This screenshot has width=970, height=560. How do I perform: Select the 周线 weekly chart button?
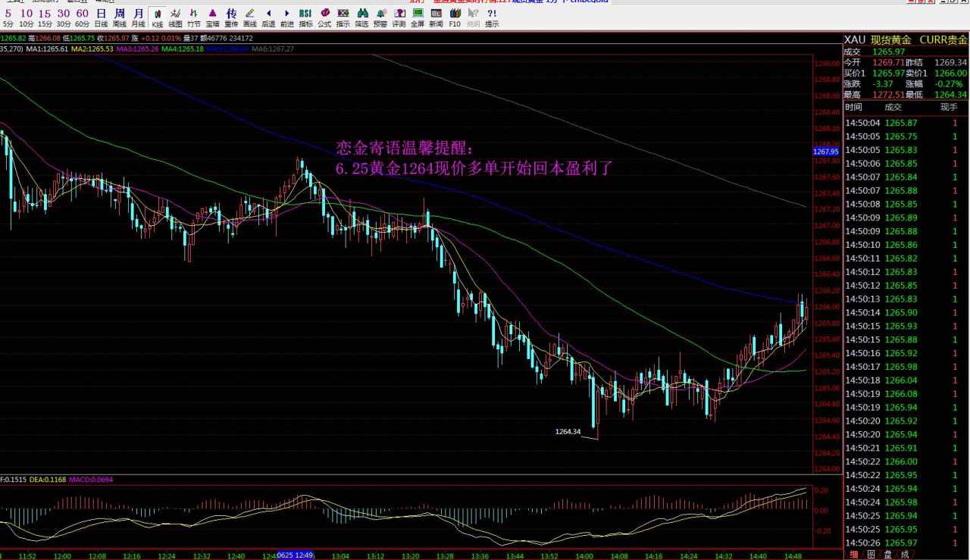click(120, 17)
